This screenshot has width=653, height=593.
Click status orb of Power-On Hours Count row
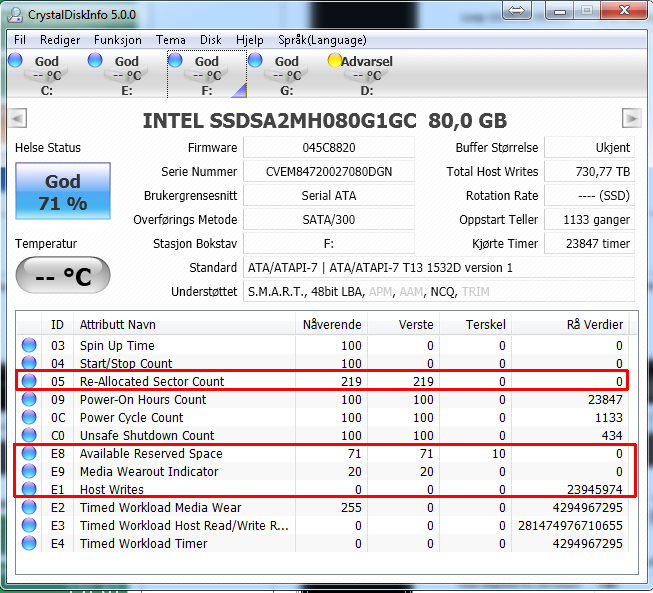tap(29, 399)
